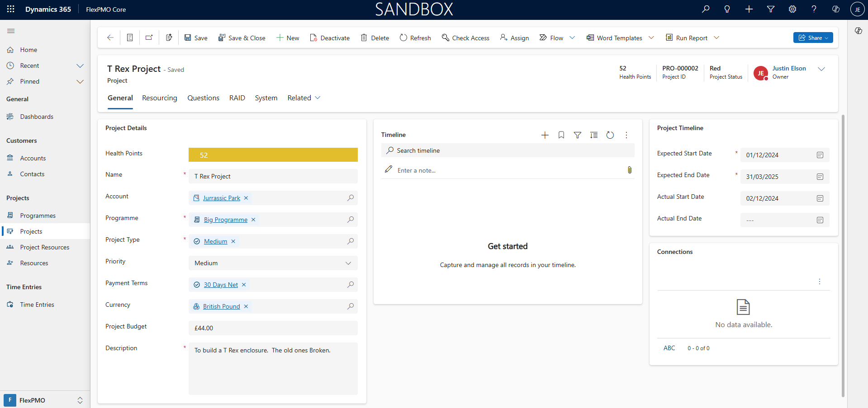
Task: Clear the British Pound currency value
Action: (246, 306)
